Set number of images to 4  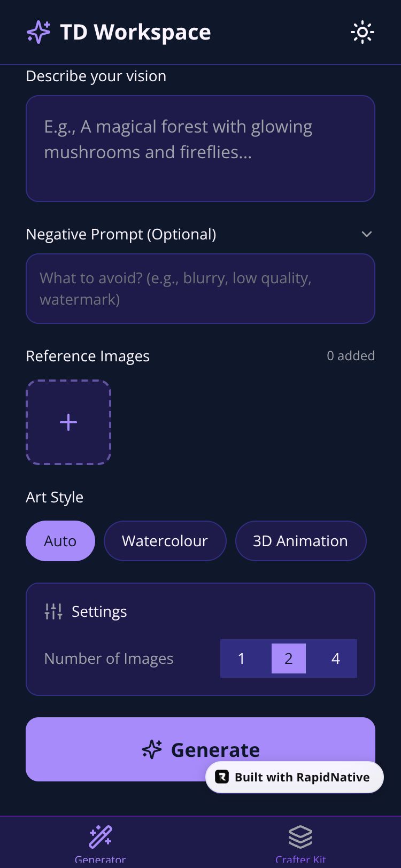pos(335,658)
